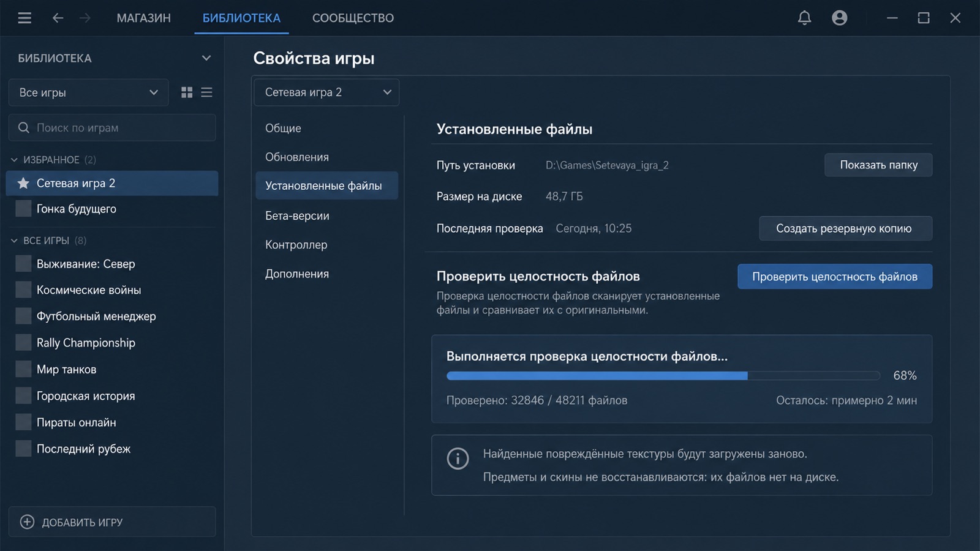The height and width of the screenshot is (551, 980).
Task: Click the Показать папку button
Action: 878,165
